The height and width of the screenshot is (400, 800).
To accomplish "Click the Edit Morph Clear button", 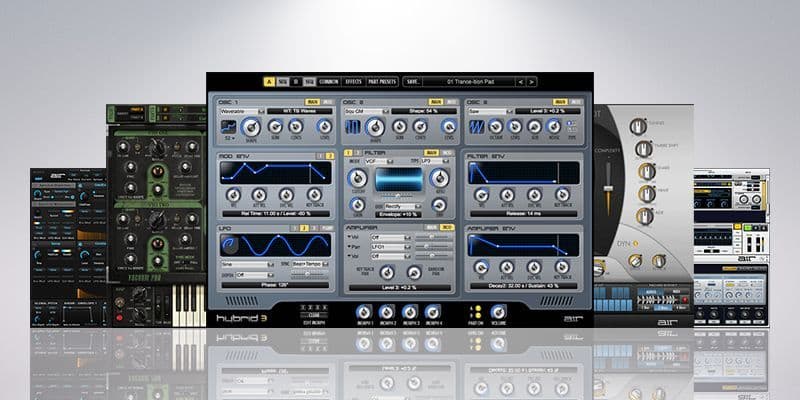I will click(x=314, y=315).
